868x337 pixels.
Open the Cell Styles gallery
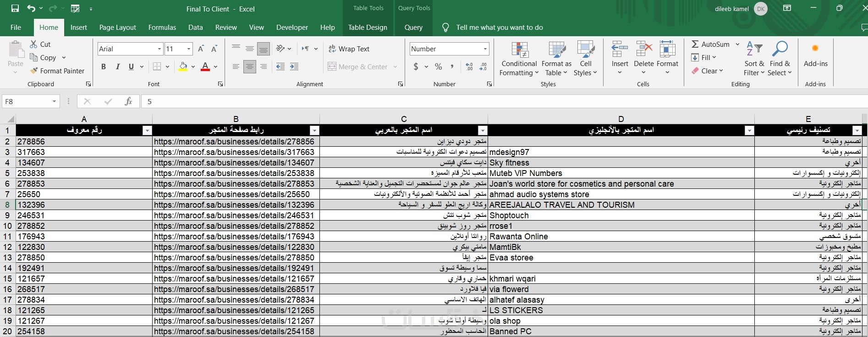tap(585, 59)
